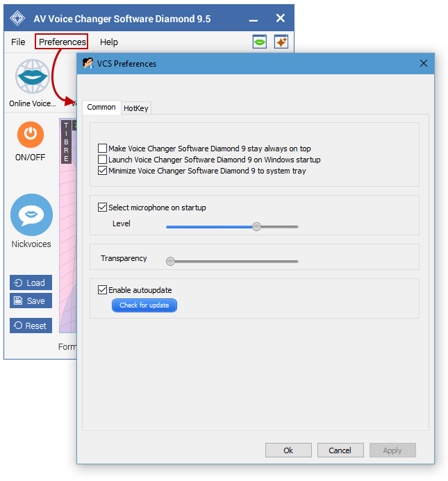
Task: Click the diamond logo in the main title bar
Action: tap(17, 18)
